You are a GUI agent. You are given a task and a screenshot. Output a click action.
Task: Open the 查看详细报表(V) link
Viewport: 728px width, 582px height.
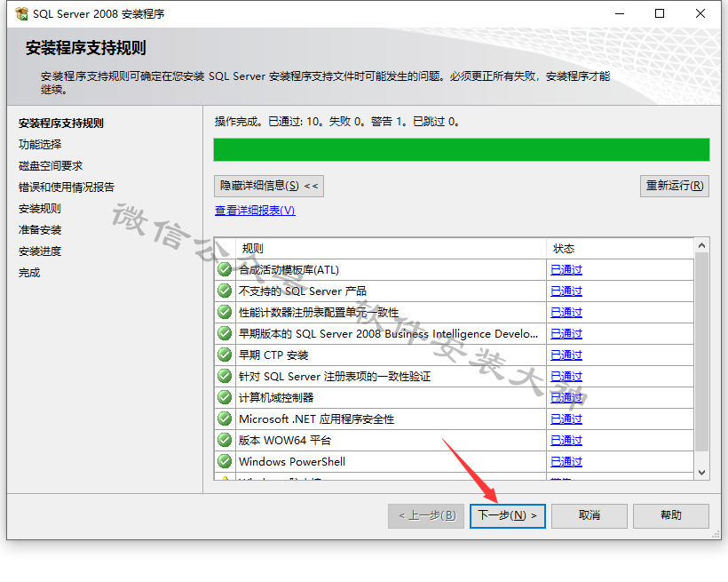pyautogui.click(x=255, y=211)
